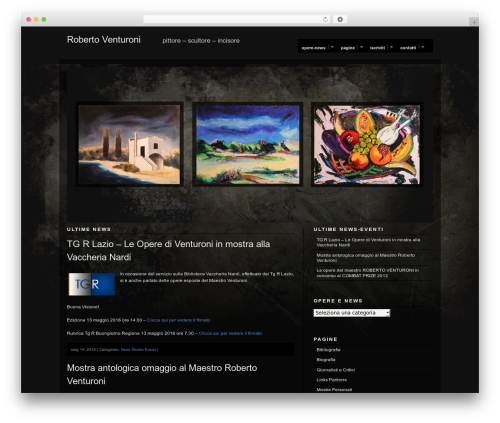500x423 pixels.
Task: Open the 'Seleziona una categoria' dropdown
Action: coord(352,313)
